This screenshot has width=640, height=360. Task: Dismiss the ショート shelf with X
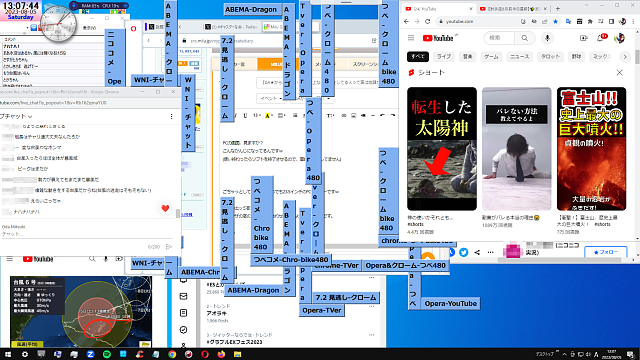tap(619, 72)
